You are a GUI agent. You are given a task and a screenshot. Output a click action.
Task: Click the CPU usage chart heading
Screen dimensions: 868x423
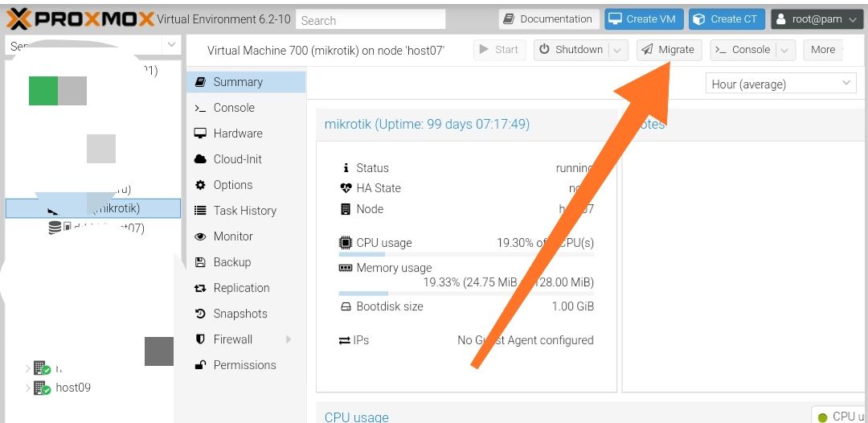(357, 417)
